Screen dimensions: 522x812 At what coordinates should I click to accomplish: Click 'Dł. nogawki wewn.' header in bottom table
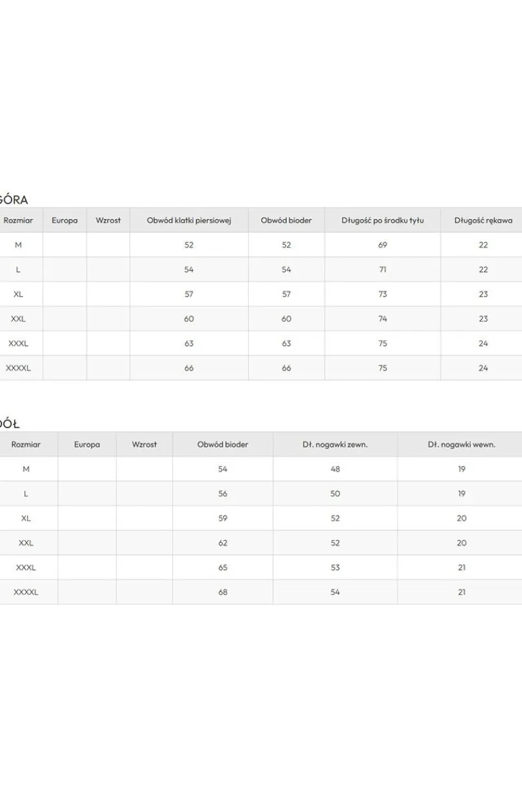coord(461,445)
